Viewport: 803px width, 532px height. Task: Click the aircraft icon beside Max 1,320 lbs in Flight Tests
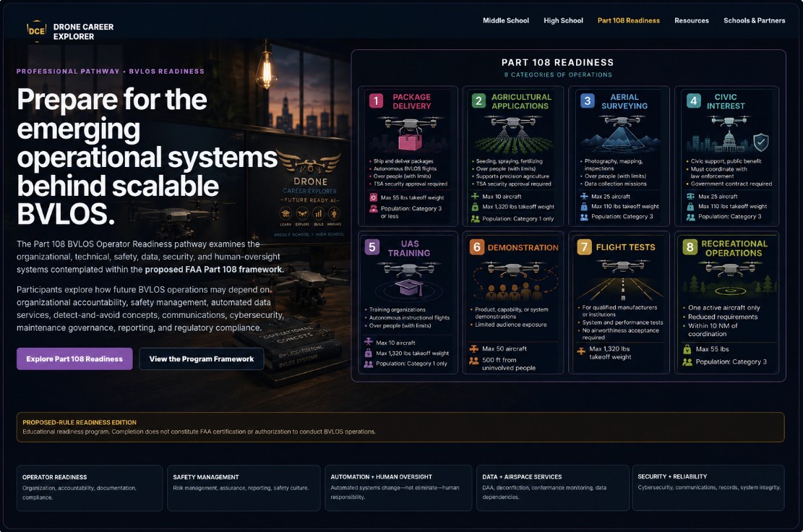(581, 351)
